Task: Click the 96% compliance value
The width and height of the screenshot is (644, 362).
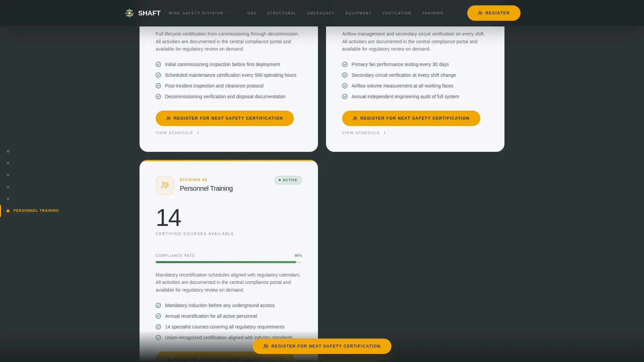Action: tap(298, 255)
